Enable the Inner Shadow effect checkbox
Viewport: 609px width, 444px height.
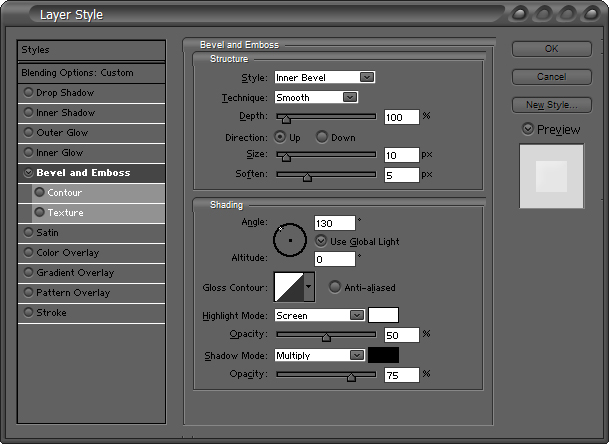pos(28,112)
